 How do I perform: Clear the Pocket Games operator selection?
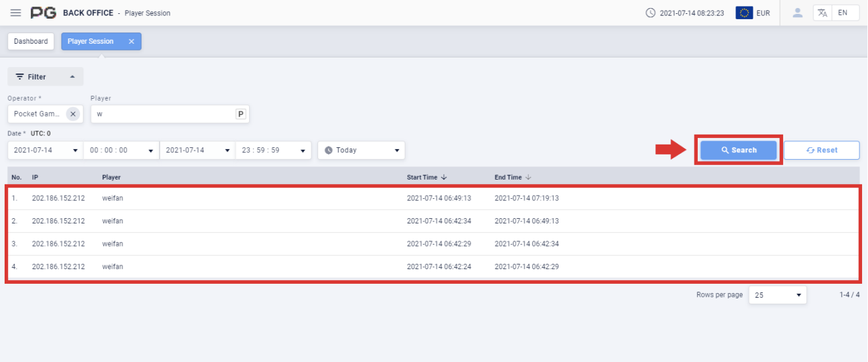coord(73,114)
